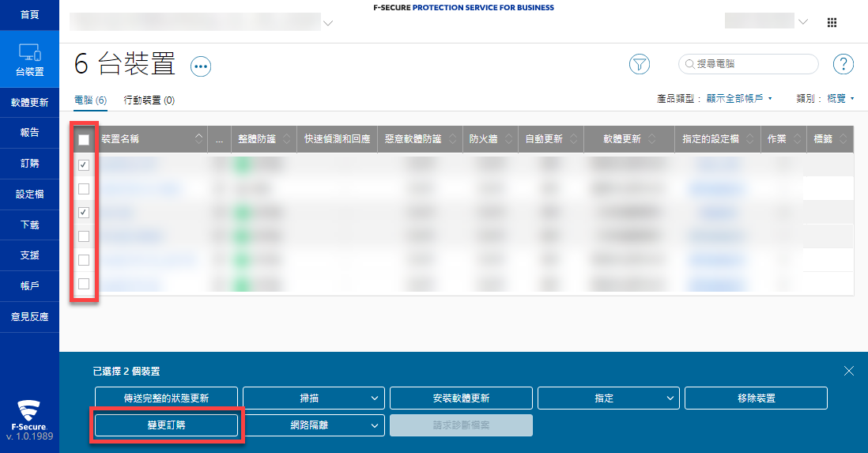
Task: Click the 變更訂購 button
Action: [x=166, y=425]
